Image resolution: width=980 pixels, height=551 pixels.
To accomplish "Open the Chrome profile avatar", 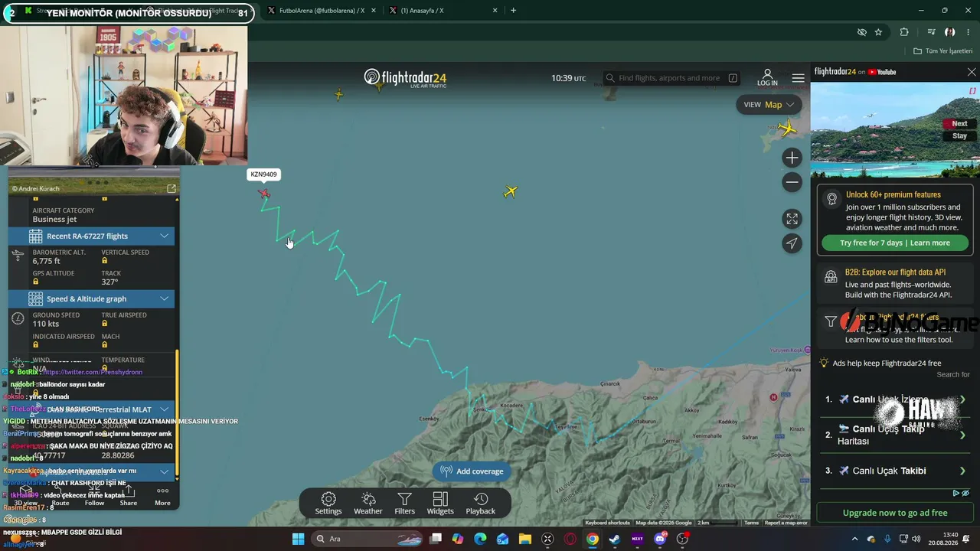I will point(950,32).
